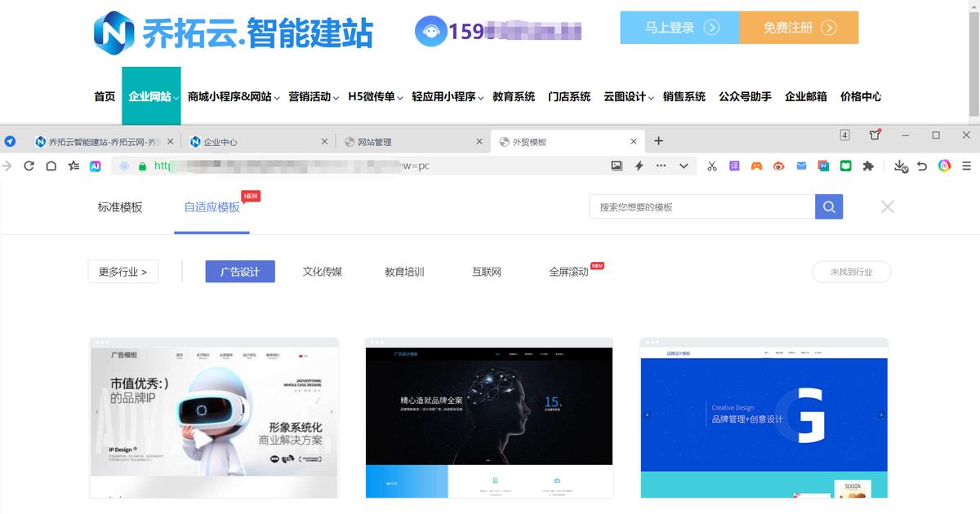This screenshot has height=514, width=980.
Task: Open the browser downloads icon
Action: coord(900,166)
